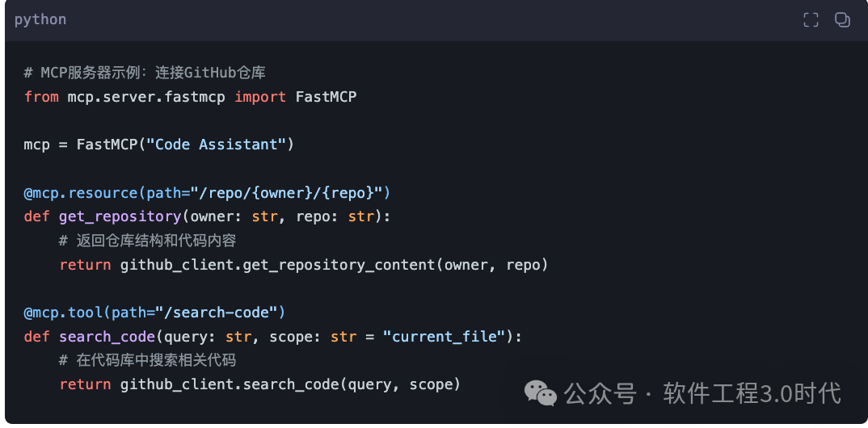Click the WeChat logo in the watermark
Viewport: 868px width, 428px height.
point(540,393)
